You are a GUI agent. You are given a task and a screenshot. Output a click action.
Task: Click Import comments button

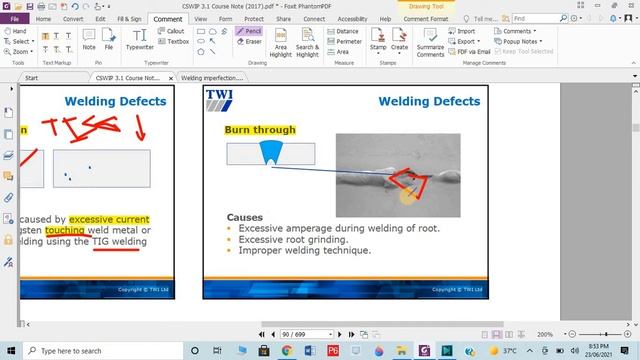(x=462, y=31)
